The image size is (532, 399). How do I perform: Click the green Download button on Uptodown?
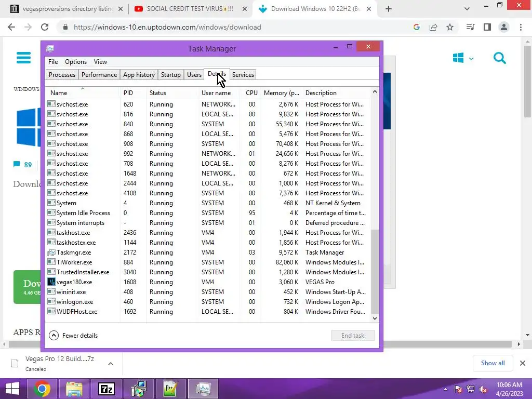[27, 287]
